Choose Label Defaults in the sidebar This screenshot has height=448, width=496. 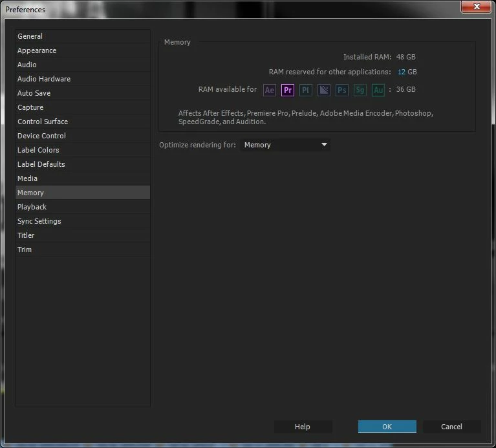tap(83, 164)
